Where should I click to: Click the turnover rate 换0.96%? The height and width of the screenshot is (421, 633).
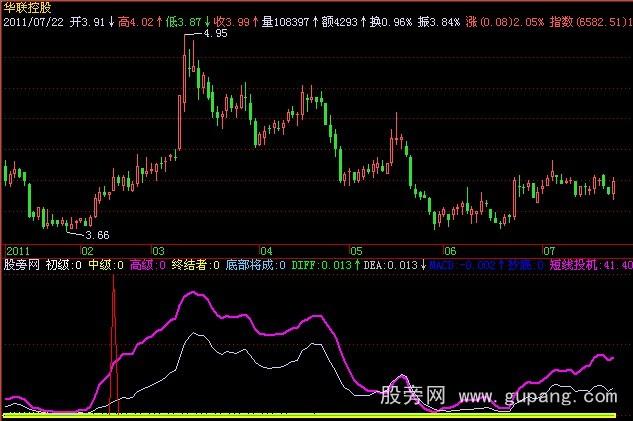391,22
